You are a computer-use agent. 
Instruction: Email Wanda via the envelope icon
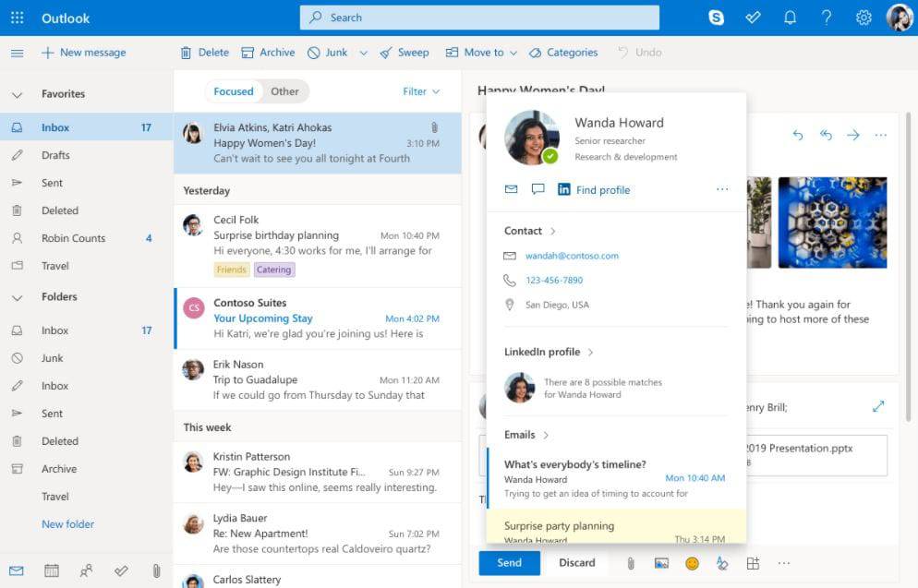(x=511, y=189)
